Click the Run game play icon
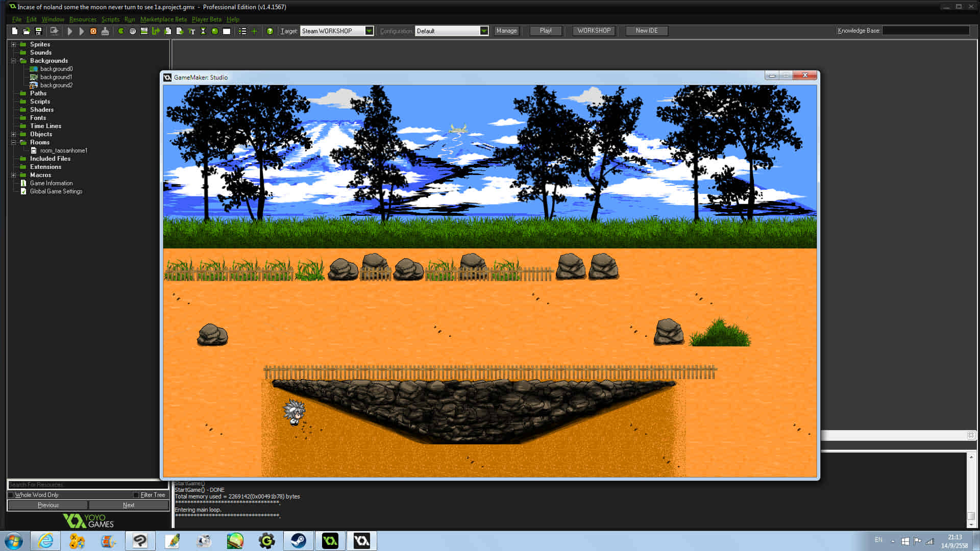980x551 pixels. [x=70, y=31]
